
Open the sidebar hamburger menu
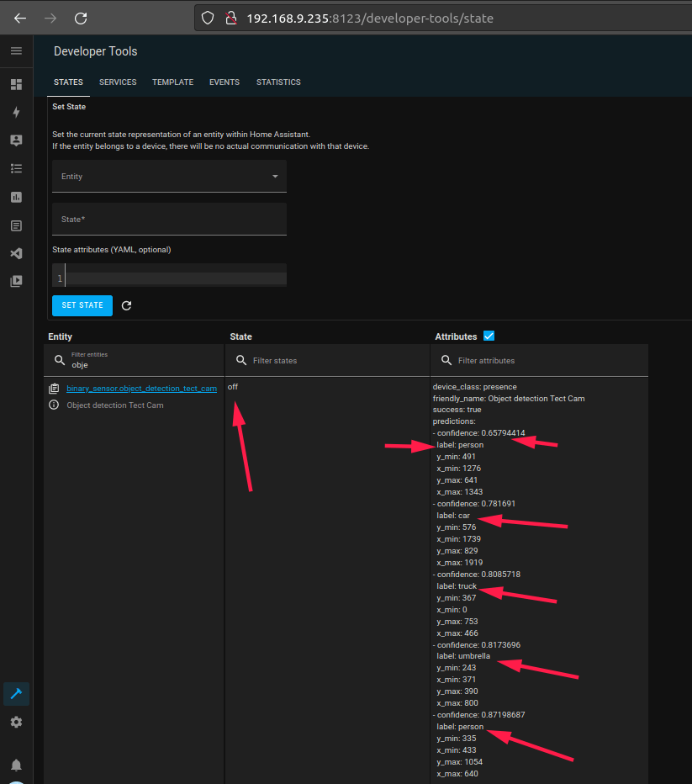click(x=17, y=51)
